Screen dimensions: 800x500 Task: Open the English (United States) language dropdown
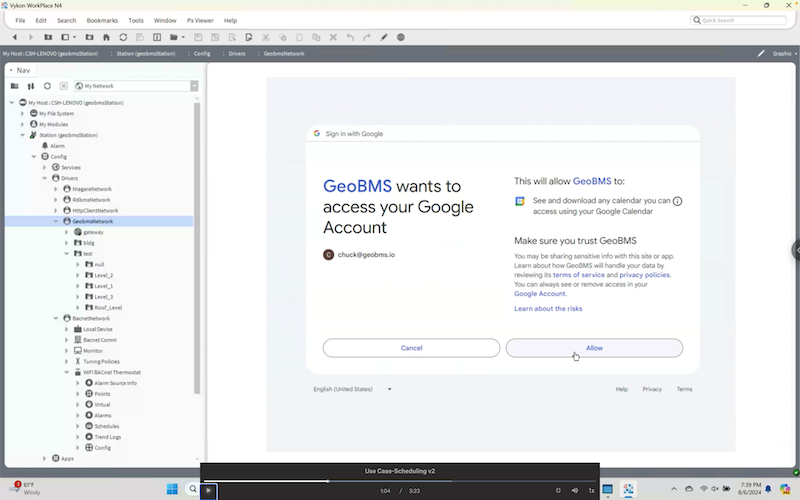(353, 389)
